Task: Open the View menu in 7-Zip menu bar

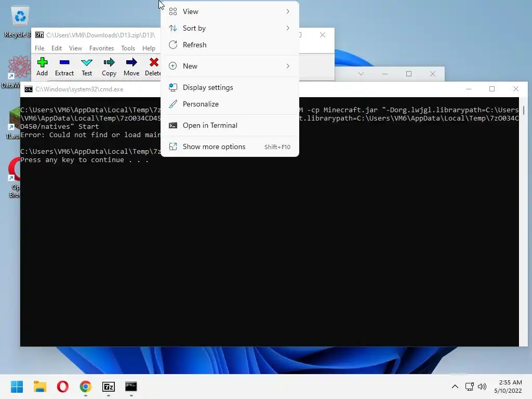Action: click(x=75, y=48)
